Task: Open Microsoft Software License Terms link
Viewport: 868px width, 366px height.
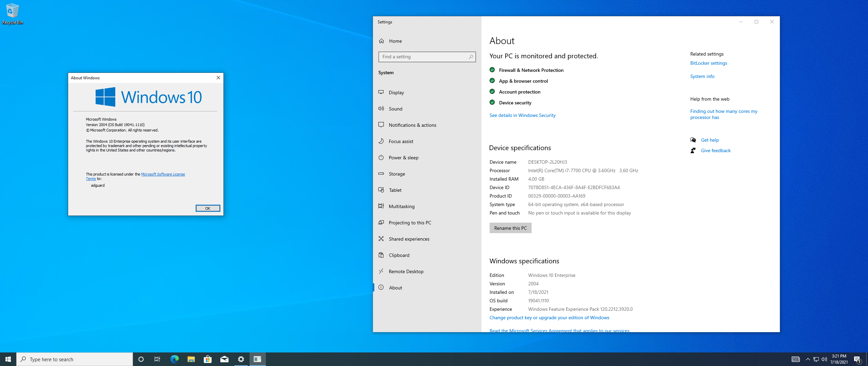Action: pyautogui.click(x=163, y=174)
